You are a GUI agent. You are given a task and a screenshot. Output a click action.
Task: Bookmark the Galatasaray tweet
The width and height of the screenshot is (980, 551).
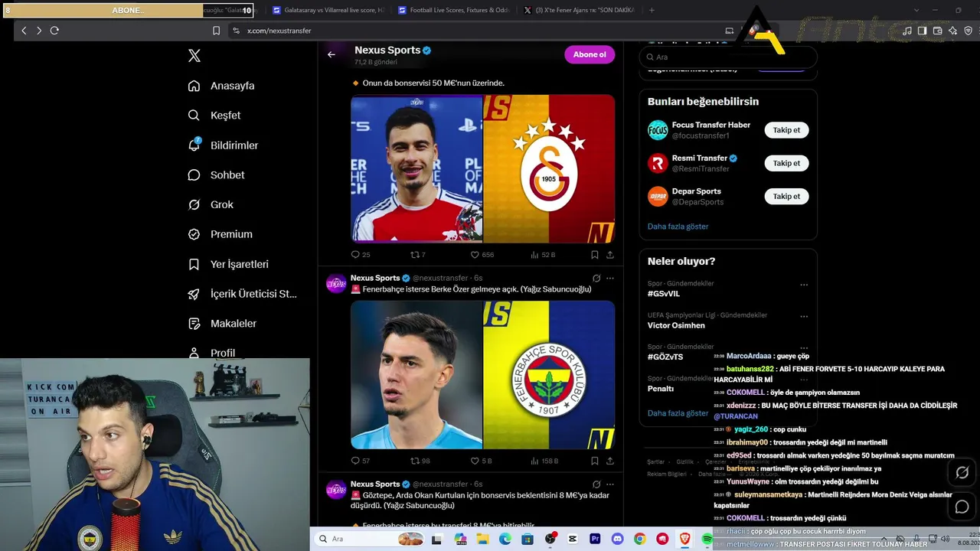coord(594,255)
